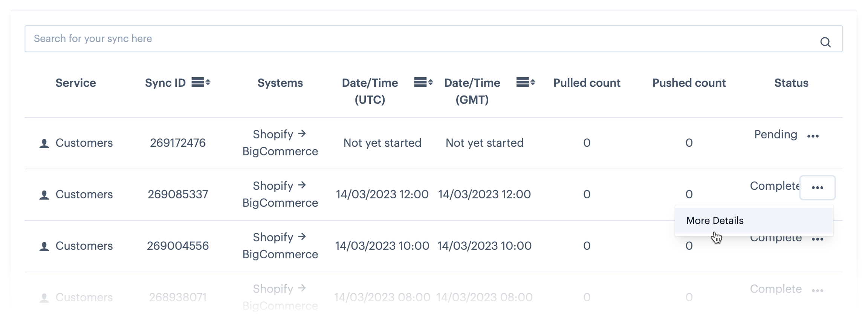This screenshot has height=333, width=868.
Task: Click customer icon in sync 269085337 row
Action: click(x=44, y=195)
